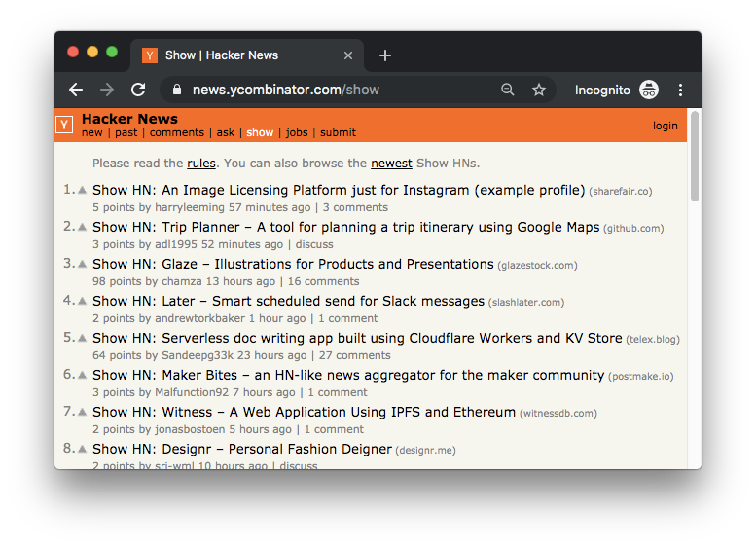The image size is (756, 547).
Task: Upvote the Image Licensing Platform post
Action: coord(83,191)
